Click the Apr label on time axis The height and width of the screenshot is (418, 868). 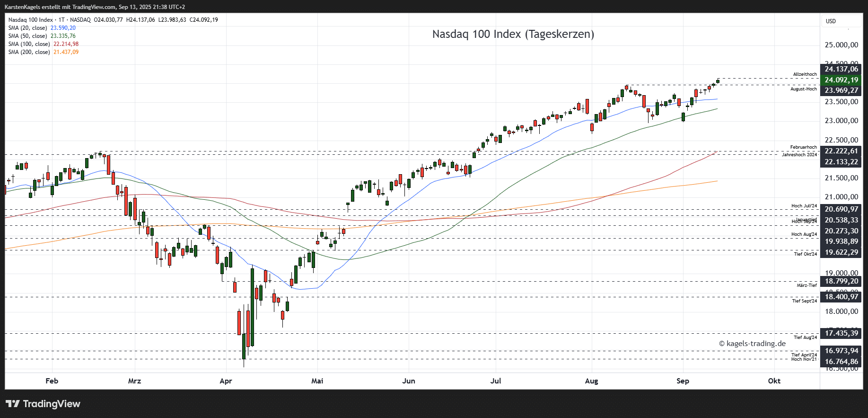tap(226, 381)
